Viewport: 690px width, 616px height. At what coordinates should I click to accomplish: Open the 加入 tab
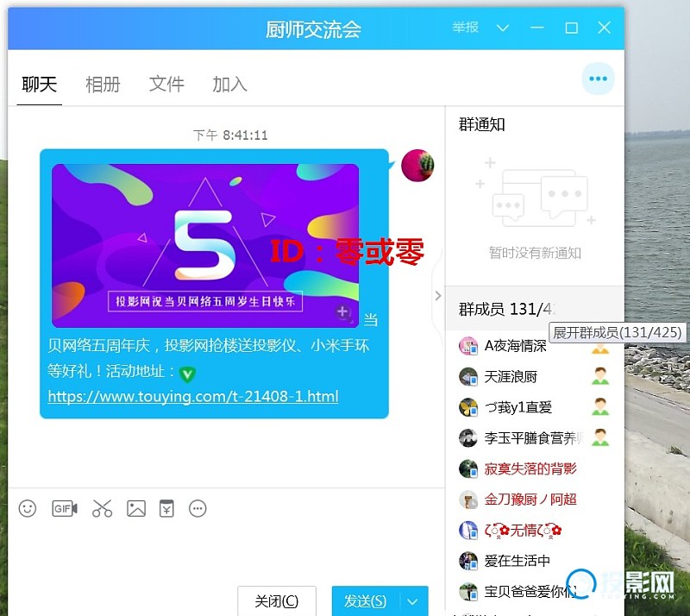pyautogui.click(x=229, y=84)
